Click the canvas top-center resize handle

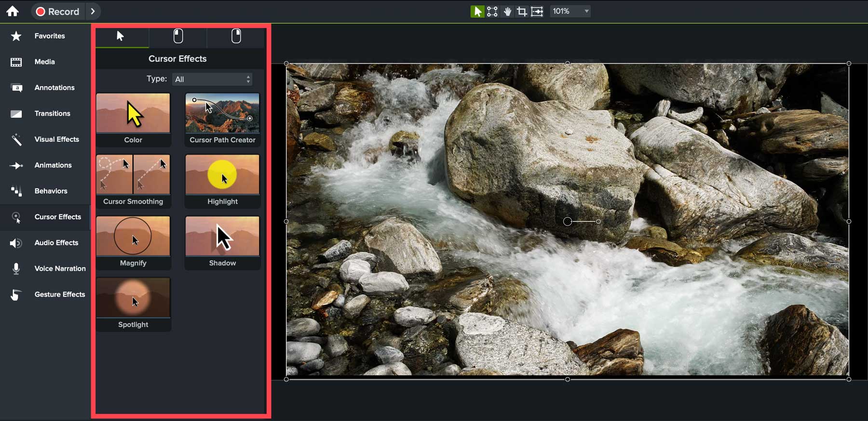pos(568,64)
